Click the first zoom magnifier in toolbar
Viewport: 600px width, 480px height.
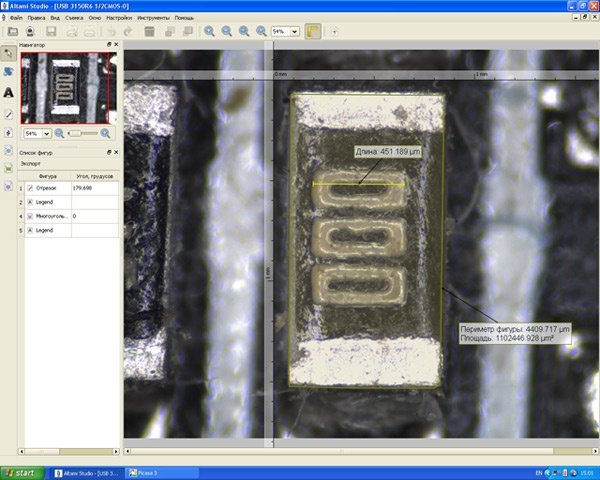click(209, 31)
